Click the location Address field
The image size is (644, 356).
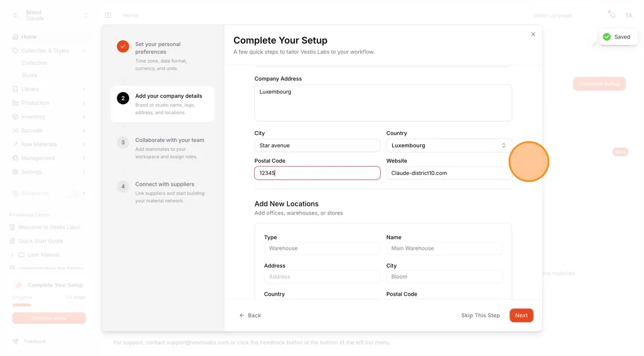tap(322, 277)
